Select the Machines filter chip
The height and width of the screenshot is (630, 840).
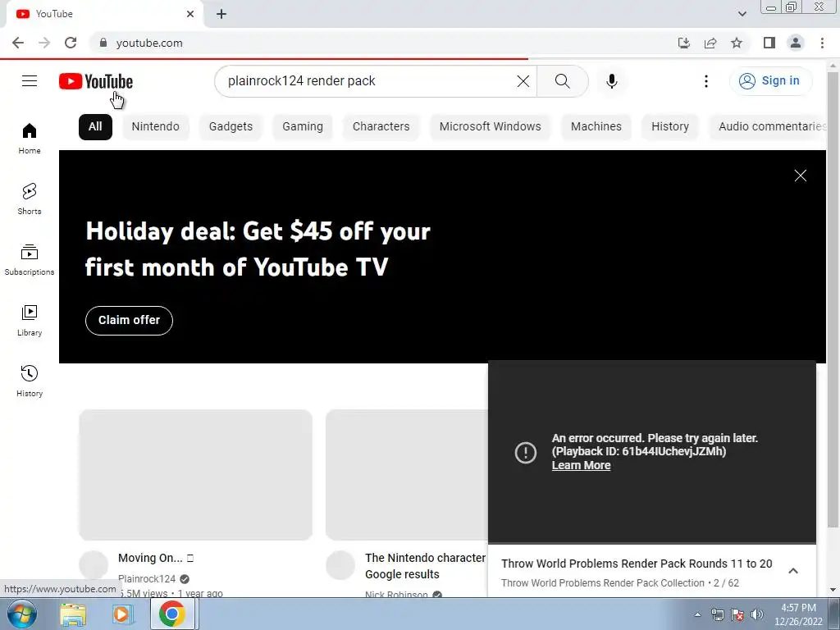click(596, 127)
